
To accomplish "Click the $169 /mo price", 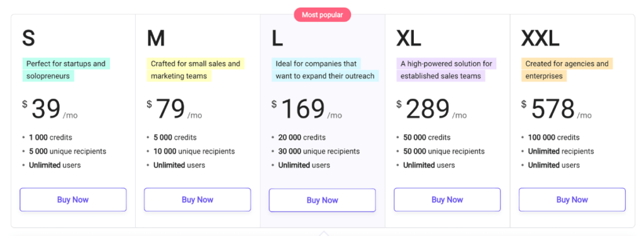I will (x=307, y=110).
